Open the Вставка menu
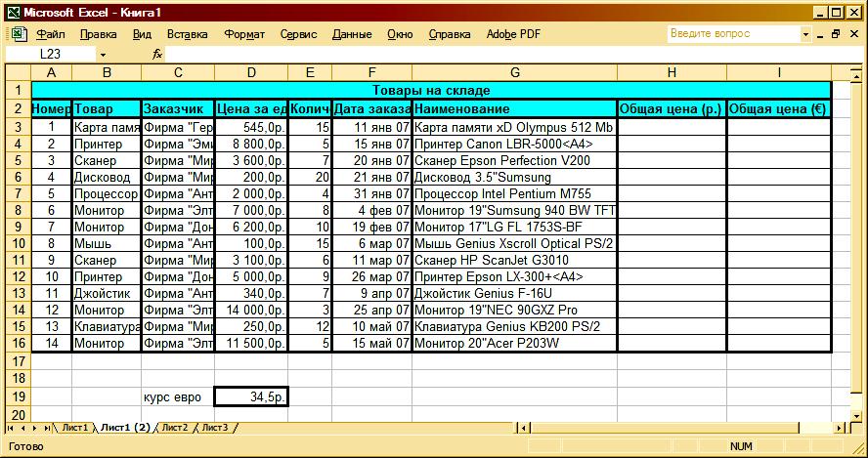The width and height of the screenshot is (868, 458). [187, 34]
